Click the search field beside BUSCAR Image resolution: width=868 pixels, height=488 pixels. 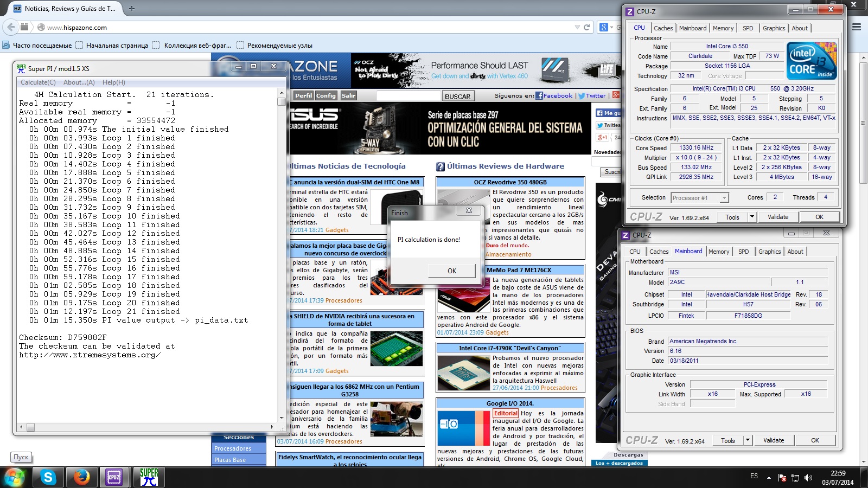coord(408,96)
